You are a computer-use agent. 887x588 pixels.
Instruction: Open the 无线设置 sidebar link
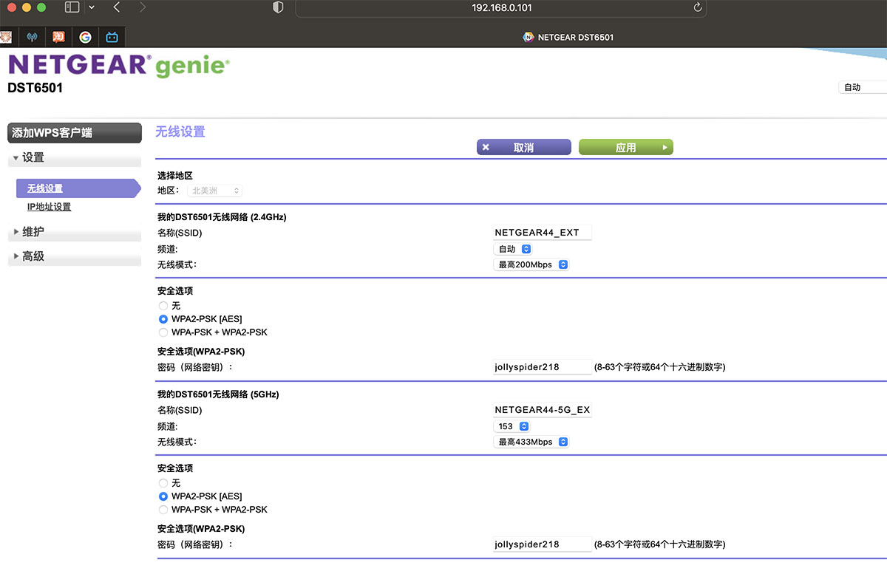pyautogui.click(x=45, y=188)
